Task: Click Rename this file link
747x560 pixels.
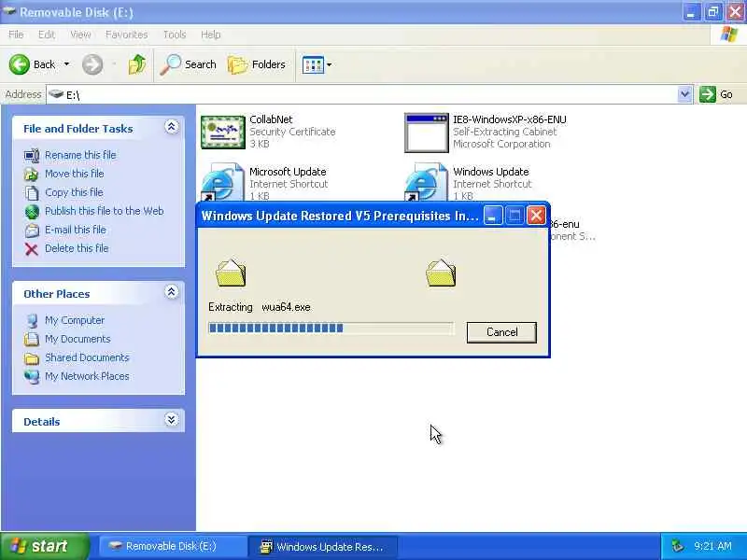Action: click(x=80, y=155)
